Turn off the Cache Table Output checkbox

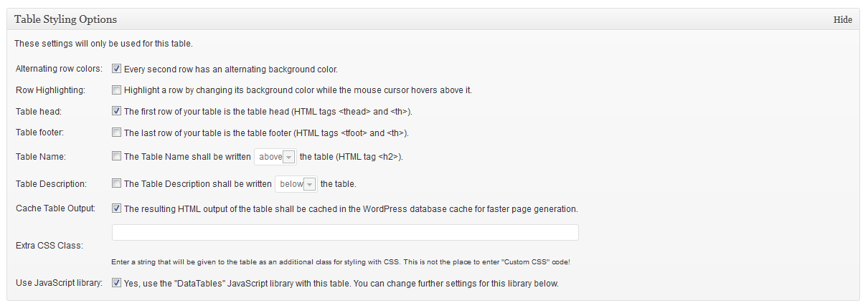(x=116, y=209)
